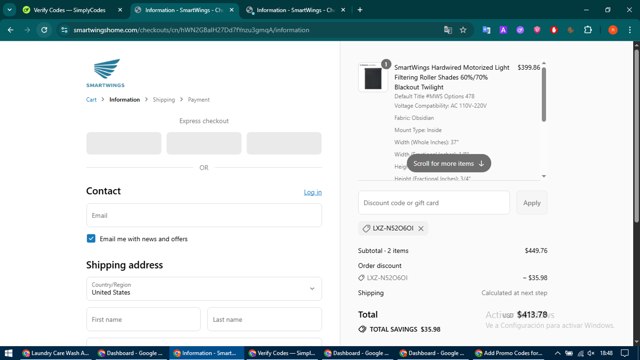Switch to Laundry Care Wash taskbar window
Image resolution: width=640 pixels, height=360 pixels.
tap(56, 353)
